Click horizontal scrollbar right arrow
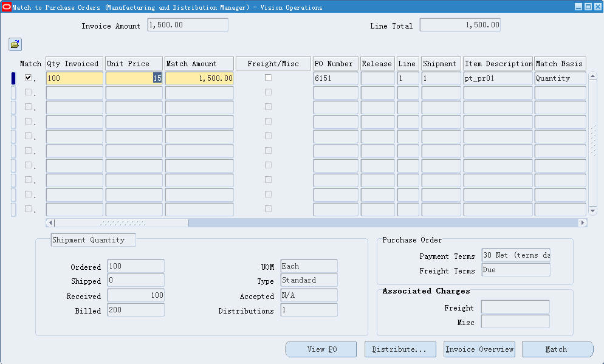The width and height of the screenshot is (604, 364). [x=582, y=222]
